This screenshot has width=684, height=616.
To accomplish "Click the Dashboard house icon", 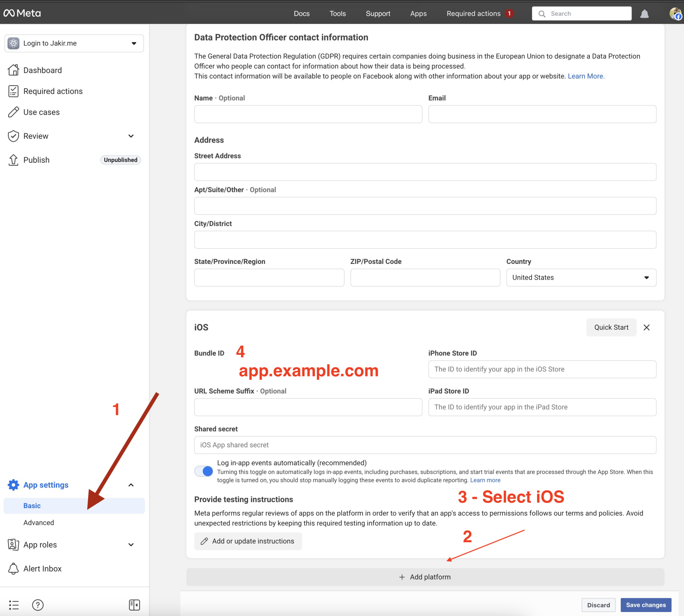I will tap(13, 70).
